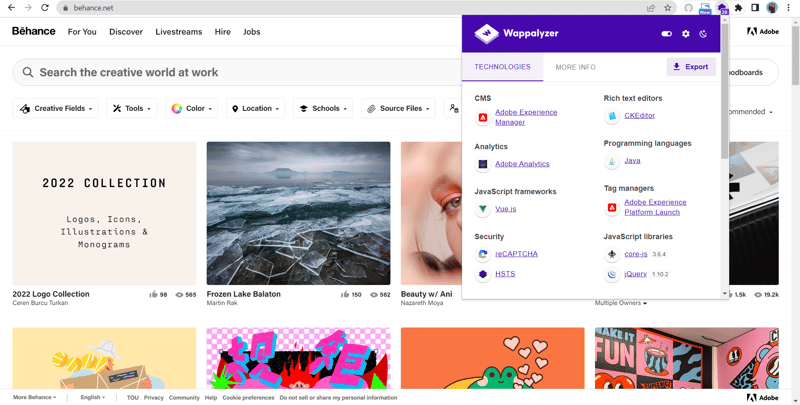
Task: Open the Chrome profile avatar
Action: point(772,8)
